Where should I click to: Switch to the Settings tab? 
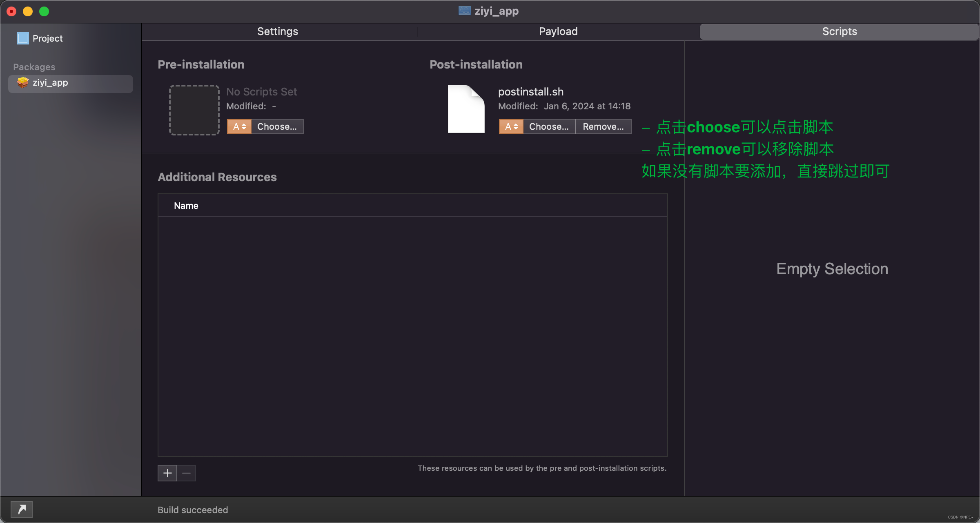click(x=278, y=31)
